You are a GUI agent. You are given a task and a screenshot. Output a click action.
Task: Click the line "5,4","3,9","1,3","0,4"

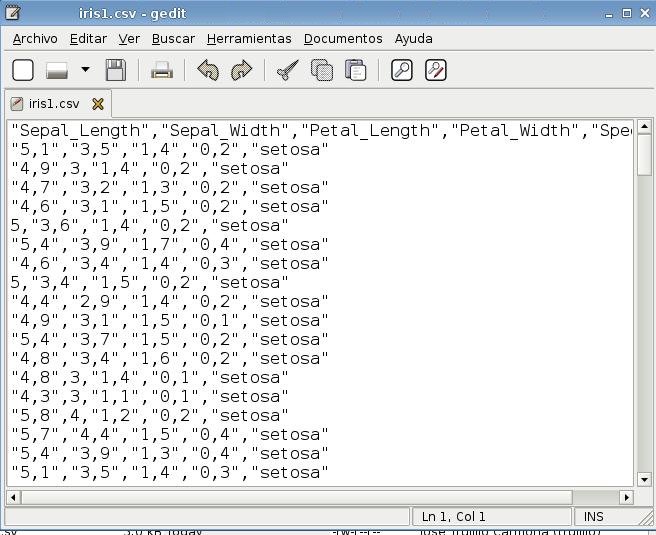pyautogui.click(x=169, y=453)
